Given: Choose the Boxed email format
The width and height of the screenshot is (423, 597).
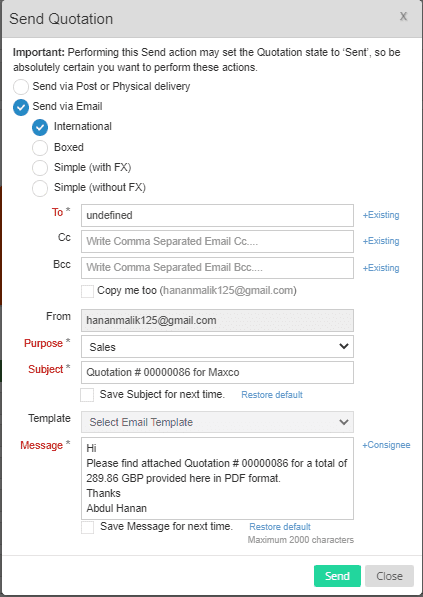Looking at the screenshot, I should tap(40, 148).
